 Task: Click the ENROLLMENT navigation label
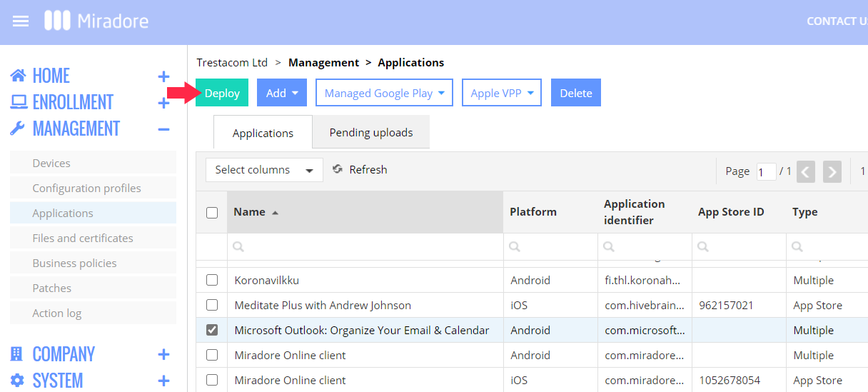tap(73, 102)
